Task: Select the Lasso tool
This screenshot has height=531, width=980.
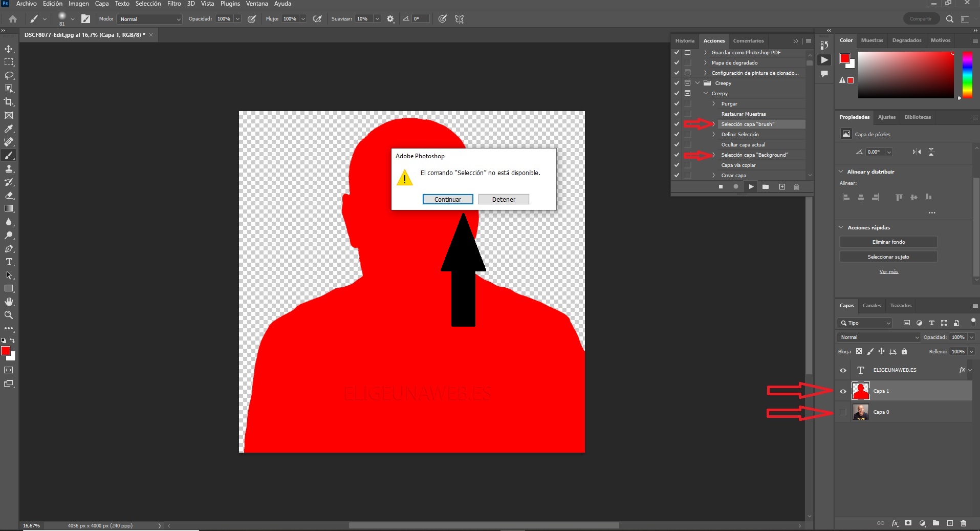Action: 9,75
